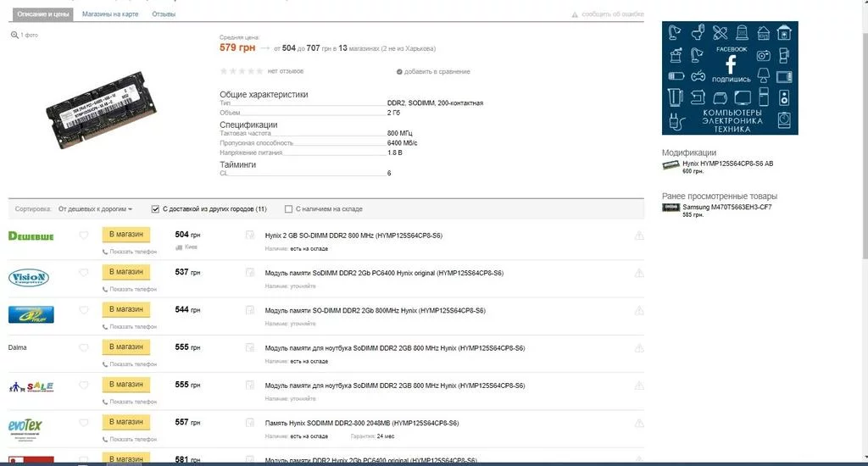Click the SALE store logo

(31, 386)
